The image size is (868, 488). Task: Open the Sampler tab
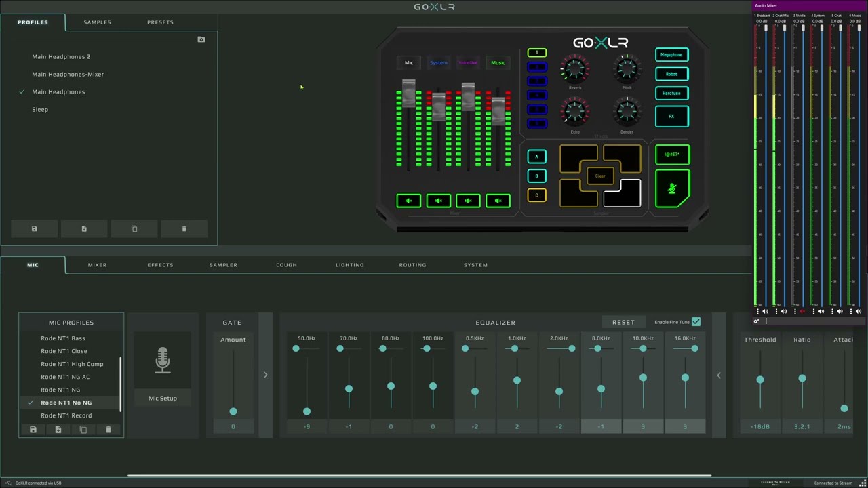[223, 265]
